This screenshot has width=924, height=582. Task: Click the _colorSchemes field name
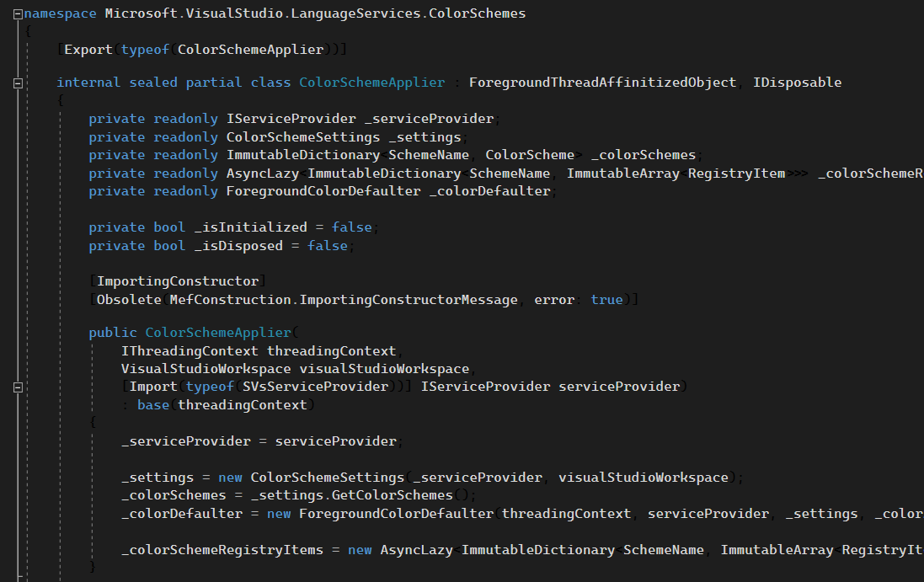[x=644, y=155]
